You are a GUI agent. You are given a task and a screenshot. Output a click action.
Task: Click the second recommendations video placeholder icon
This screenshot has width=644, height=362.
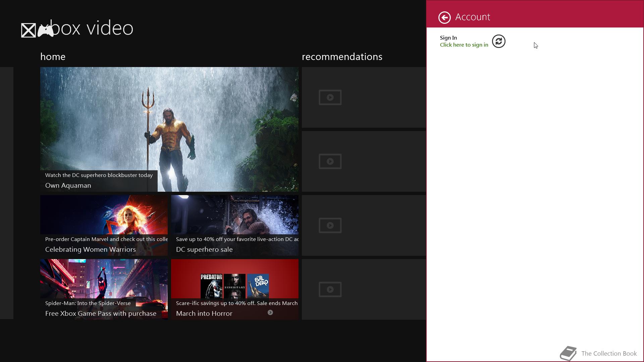point(330,161)
